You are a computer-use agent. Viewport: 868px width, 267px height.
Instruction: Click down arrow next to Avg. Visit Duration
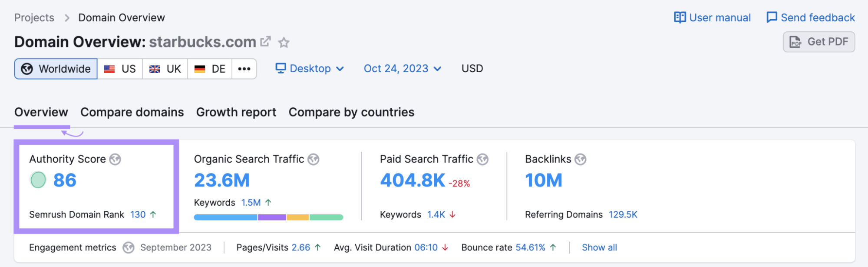point(445,247)
